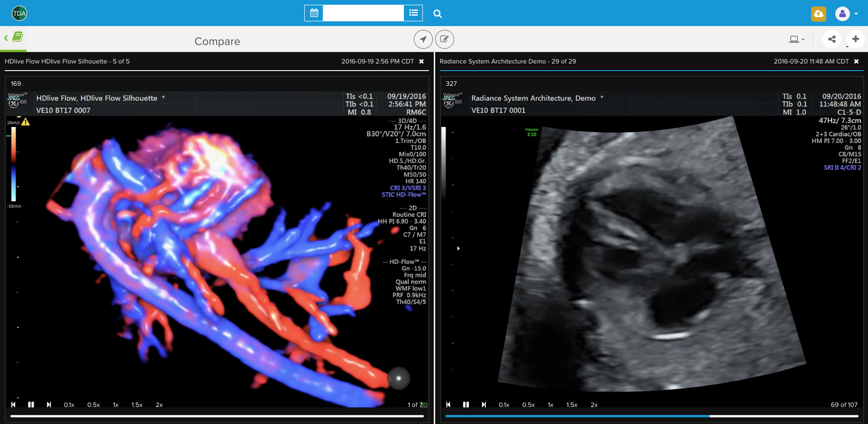The height and width of the screenshot is (424, 868).
Task: Expand the monitor display dropdown
Action: coord(796,39)
